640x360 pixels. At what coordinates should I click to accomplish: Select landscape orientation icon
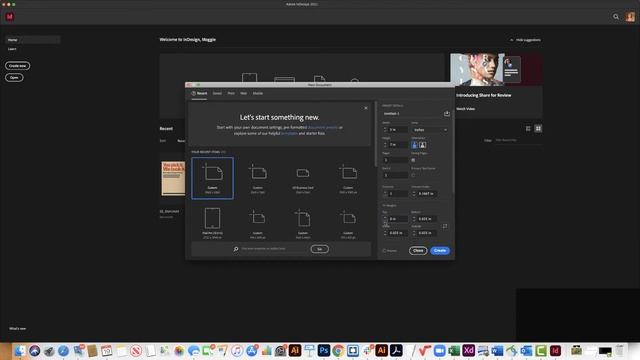point(422,145)
